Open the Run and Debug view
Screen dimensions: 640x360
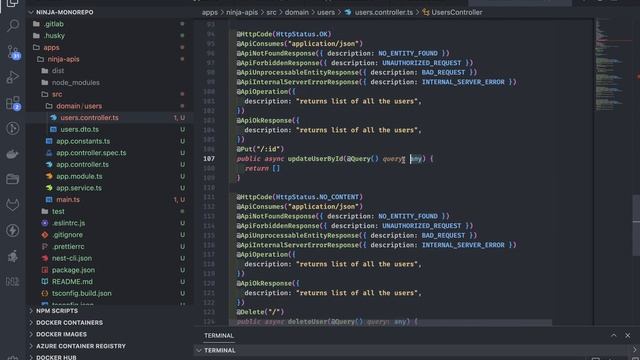pos(13,77)
